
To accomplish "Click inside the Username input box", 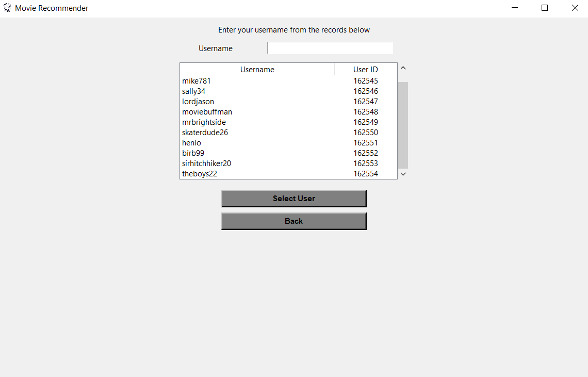I will click(x=330, y=47).
